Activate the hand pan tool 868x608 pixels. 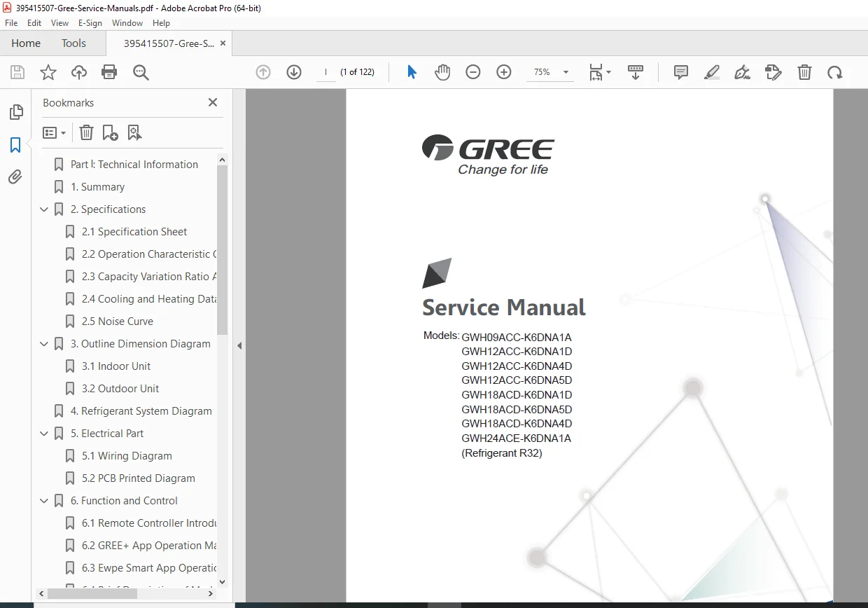pyautogui.click(x=442, y=72)
